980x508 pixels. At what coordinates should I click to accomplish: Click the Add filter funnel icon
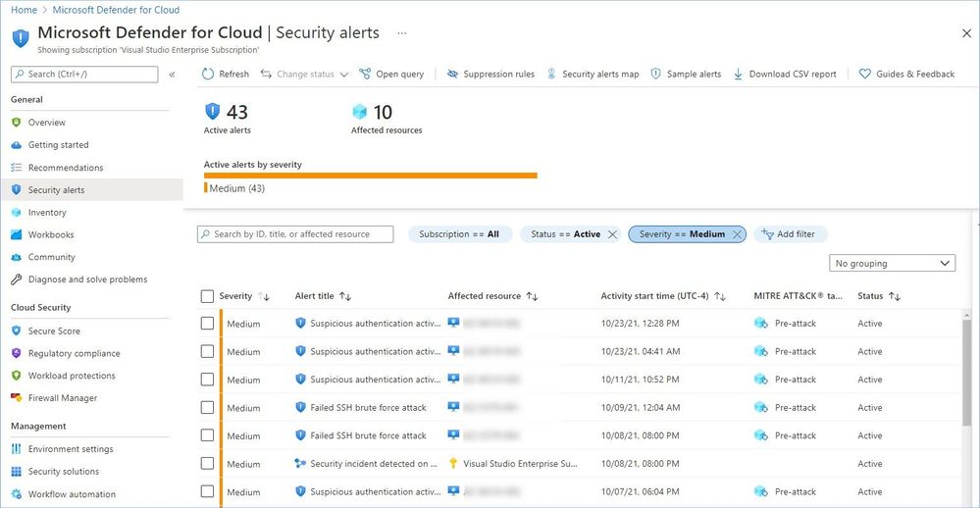coord(767,234)
